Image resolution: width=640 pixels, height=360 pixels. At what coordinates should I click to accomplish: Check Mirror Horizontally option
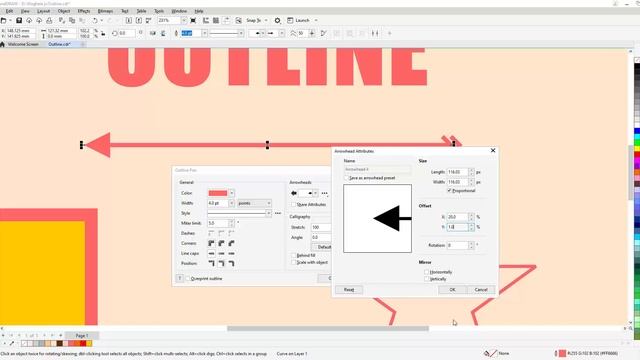[x=427, y=272]
